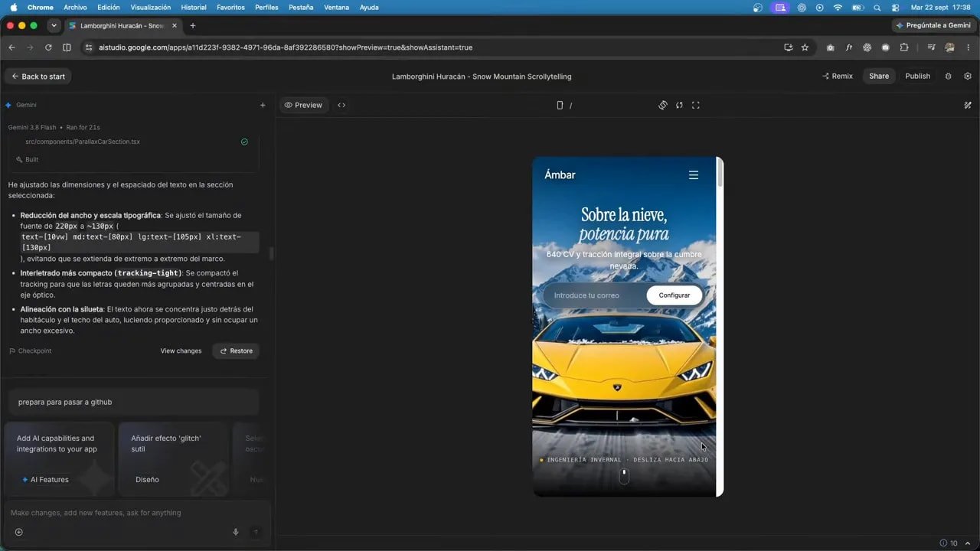Image resolution: width=980 pixels, height=551 pixels.
Task: Open the Chrome three-dot menu
Action: (x=968, y=47)
